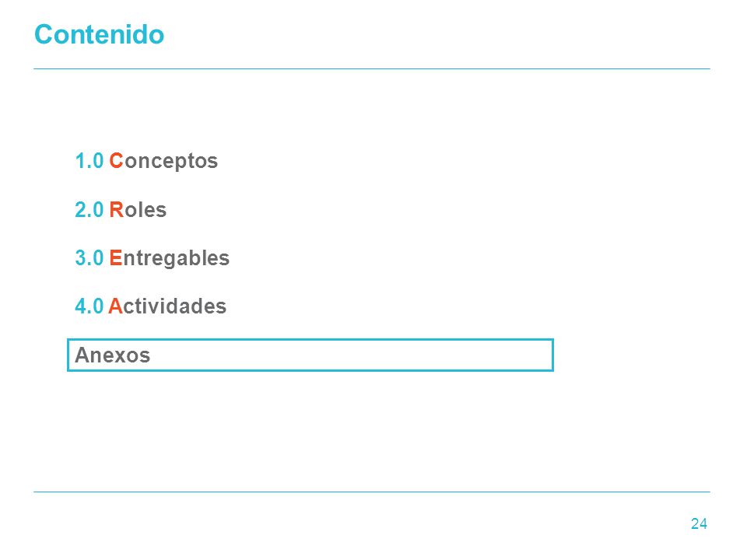
Task: Click the Anexos text in the highlighted box
Action: tap(112, 355)
